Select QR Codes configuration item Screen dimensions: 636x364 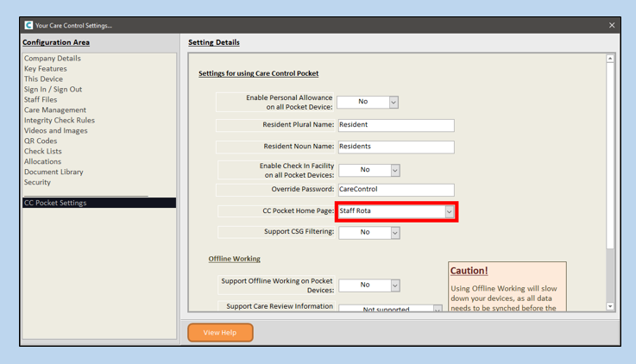[x=41, y=141]
